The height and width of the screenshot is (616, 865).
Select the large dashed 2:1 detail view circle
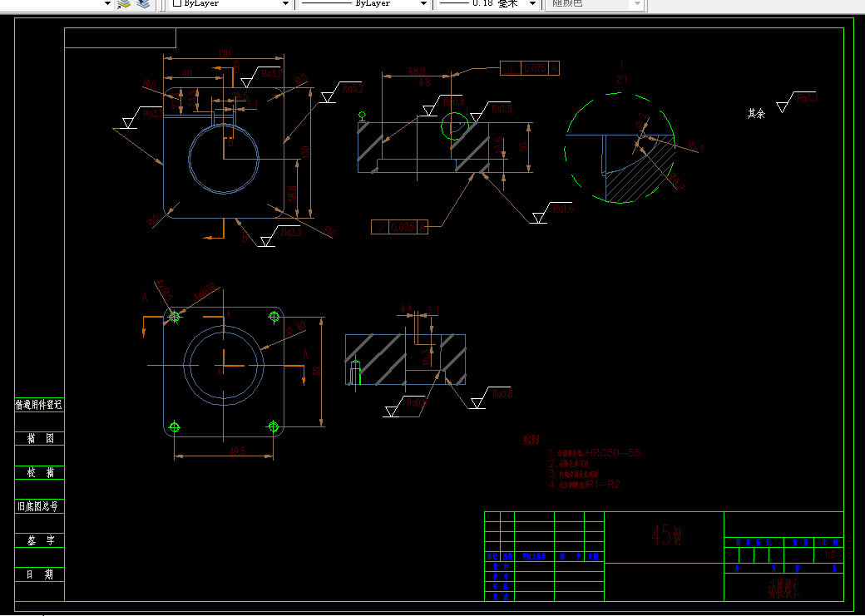(620, 148)
